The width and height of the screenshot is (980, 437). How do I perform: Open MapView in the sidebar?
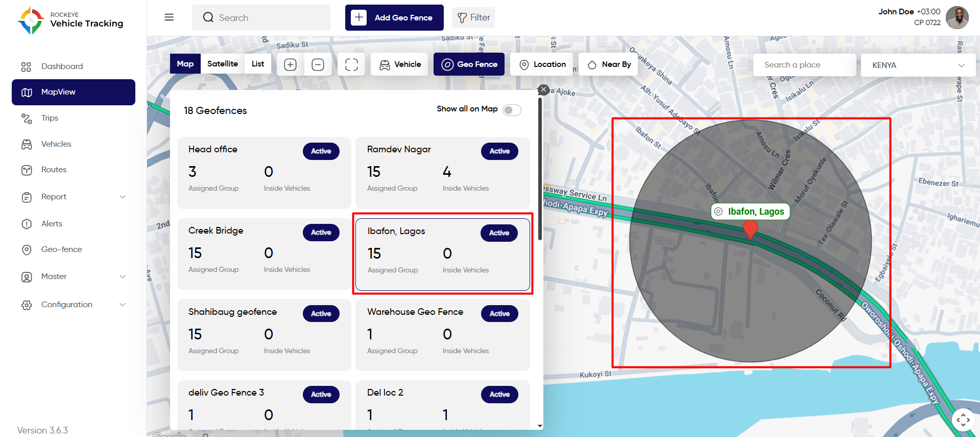[74, 92]
